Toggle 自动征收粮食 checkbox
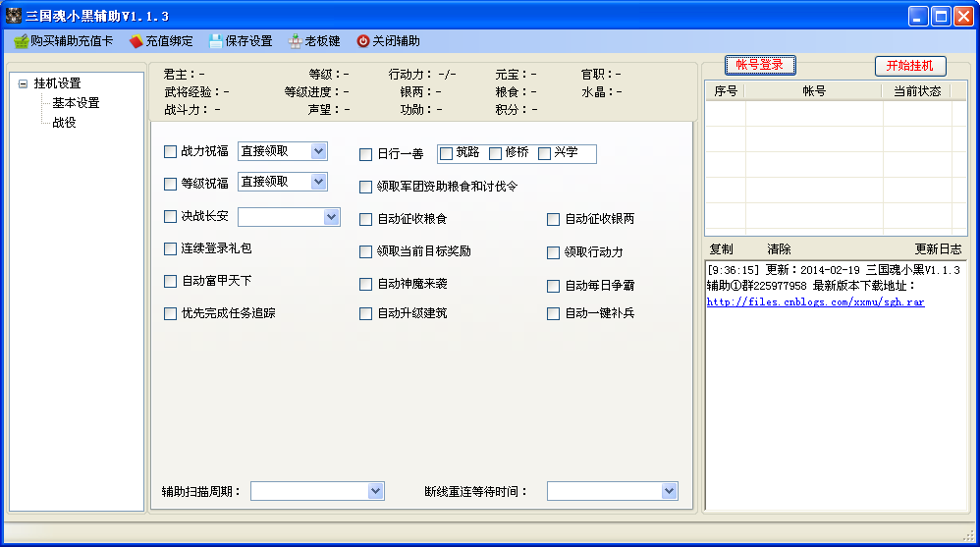Viewport: 980px width, 547px height. 365,219
